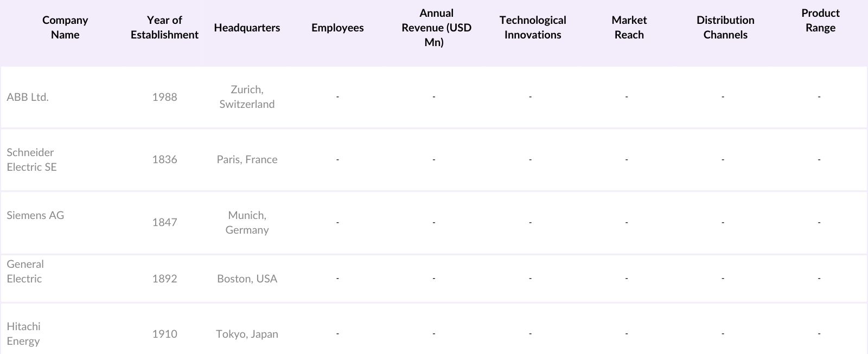Viewport: 868px width, 354px height.
Task: Select the Market Reach column header
Action: coord(629,27)
